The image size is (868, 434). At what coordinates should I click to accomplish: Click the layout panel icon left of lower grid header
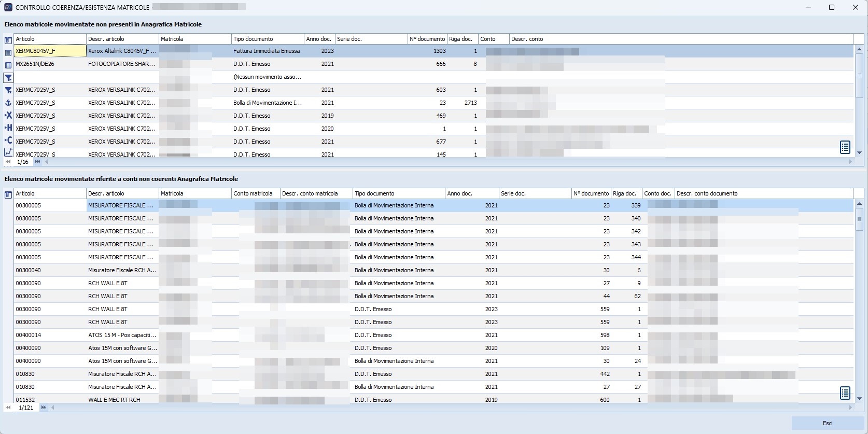pos(8,195)
